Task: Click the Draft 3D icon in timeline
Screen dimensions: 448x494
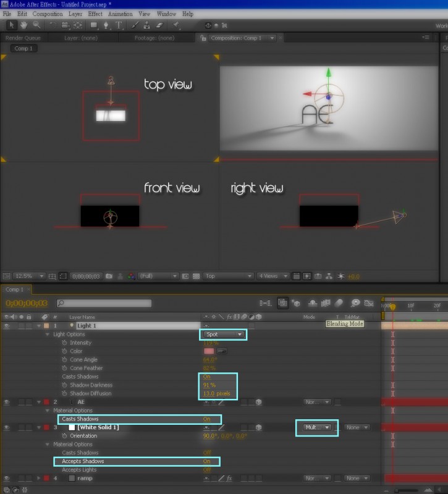Action: (x=296, y=303)
